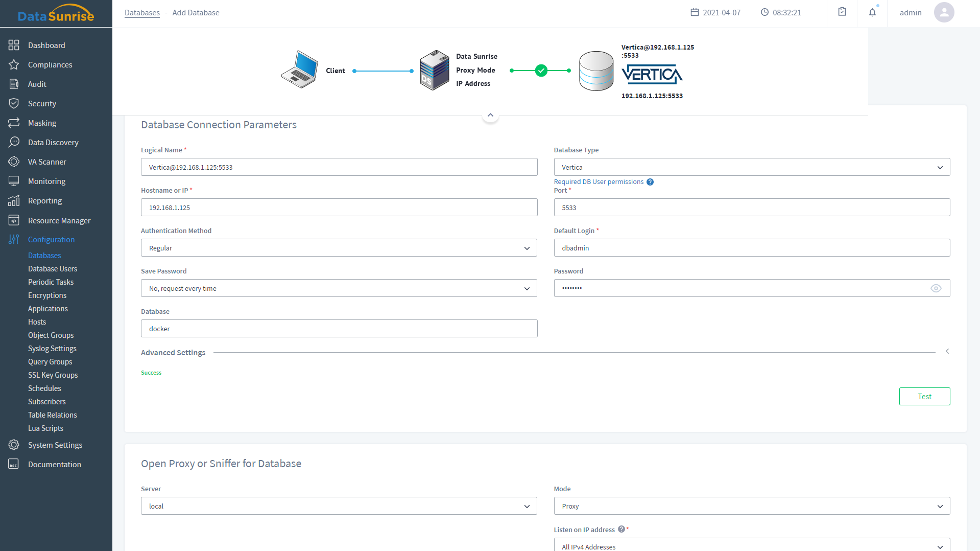
Task: Click the Security shield icon in sidebar
Action: point(14,104)
